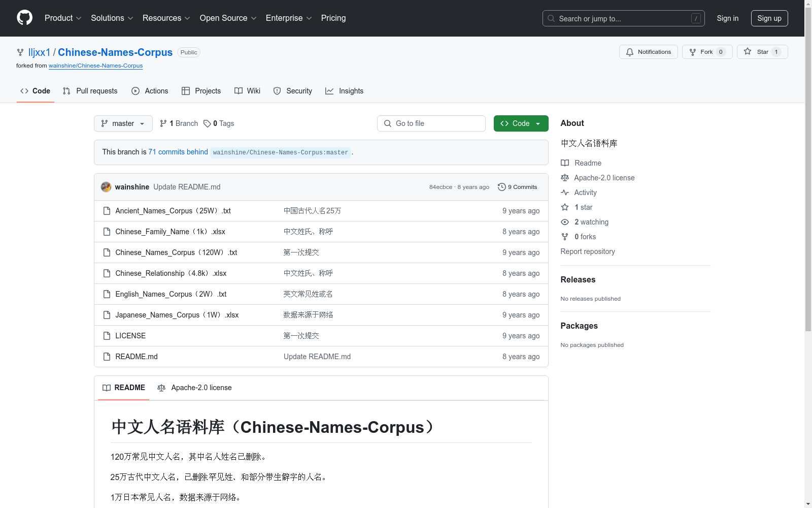Click the magnifier icon in Go to file
Image resolution: width=812 pixels, height=508 pixels.
(388, 123)
